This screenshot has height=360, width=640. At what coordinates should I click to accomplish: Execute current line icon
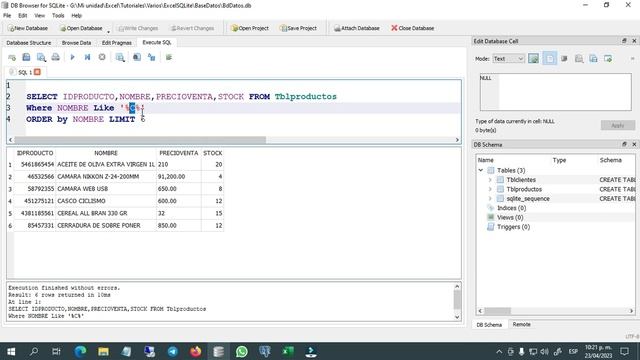point(87,57)
